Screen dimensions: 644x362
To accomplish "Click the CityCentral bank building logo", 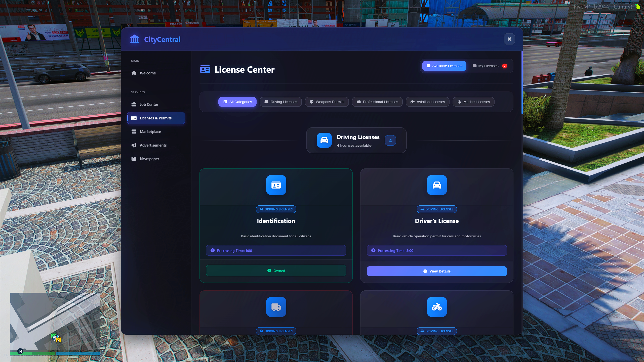I will tap(135, 39).
